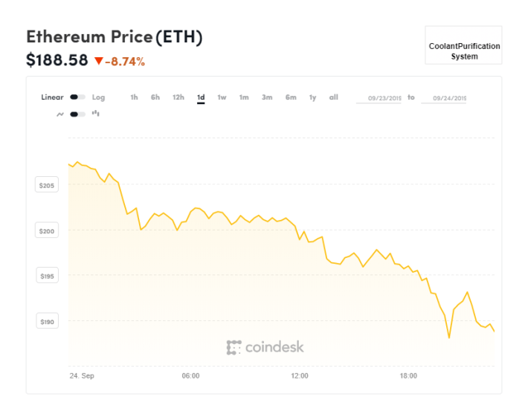528x420 pixels.
Task: Click the CoolantPurification System box
Action: pos(464,45)
